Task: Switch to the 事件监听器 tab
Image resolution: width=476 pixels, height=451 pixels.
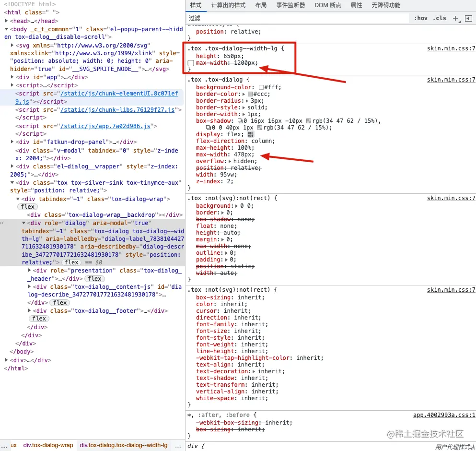Action: coord(290,5)
